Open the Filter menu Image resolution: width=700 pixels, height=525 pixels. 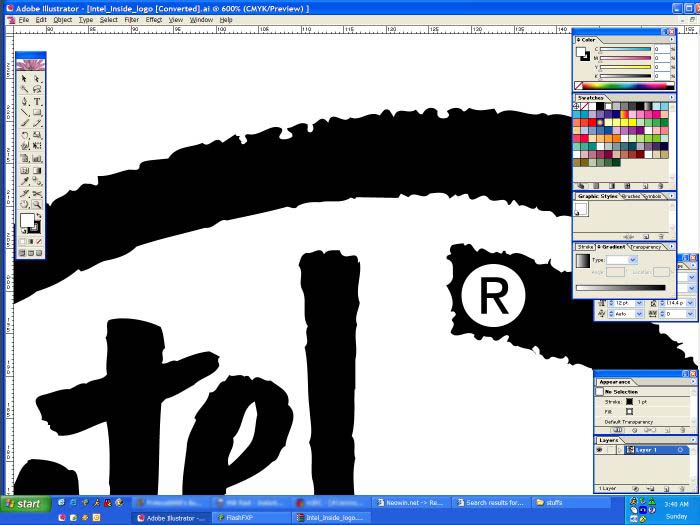[x=131, y=19]
